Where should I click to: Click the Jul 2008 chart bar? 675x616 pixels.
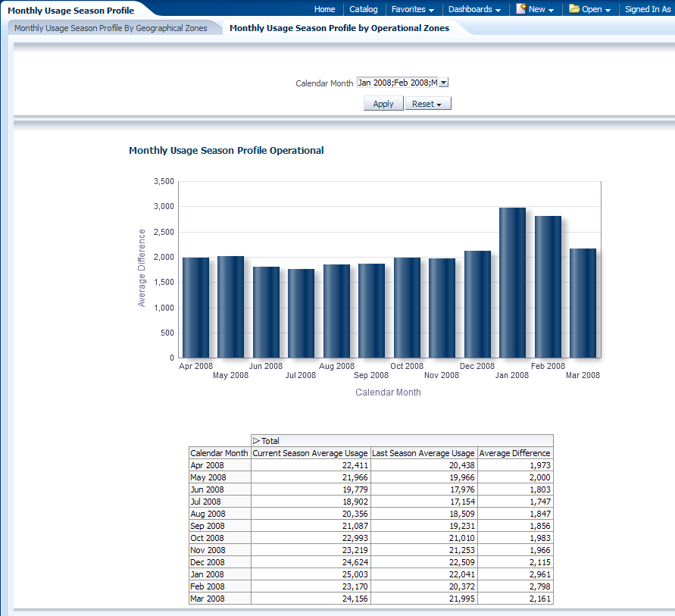(x=301, y=314)
